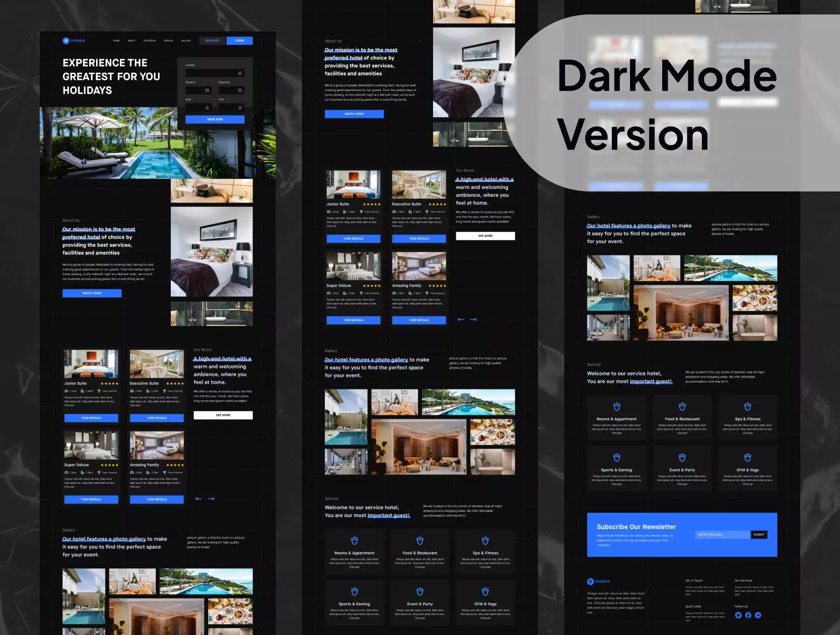840x635 pixels.
Task: Open the large lobby lounge gallery photo in the right page
Action: click(681, 313)
